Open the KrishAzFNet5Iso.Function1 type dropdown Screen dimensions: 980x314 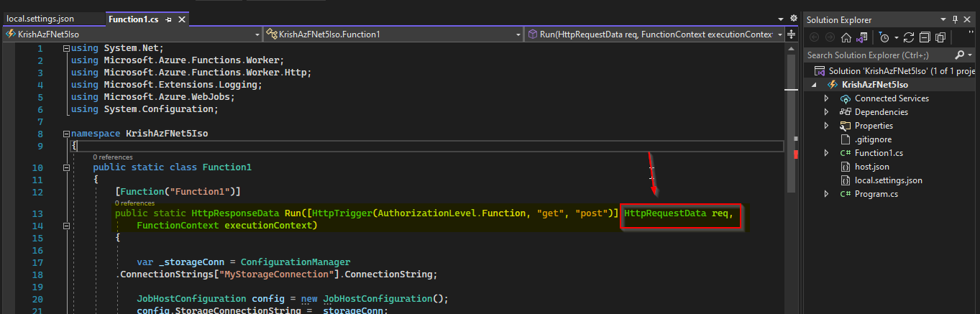tap(393, 34)
